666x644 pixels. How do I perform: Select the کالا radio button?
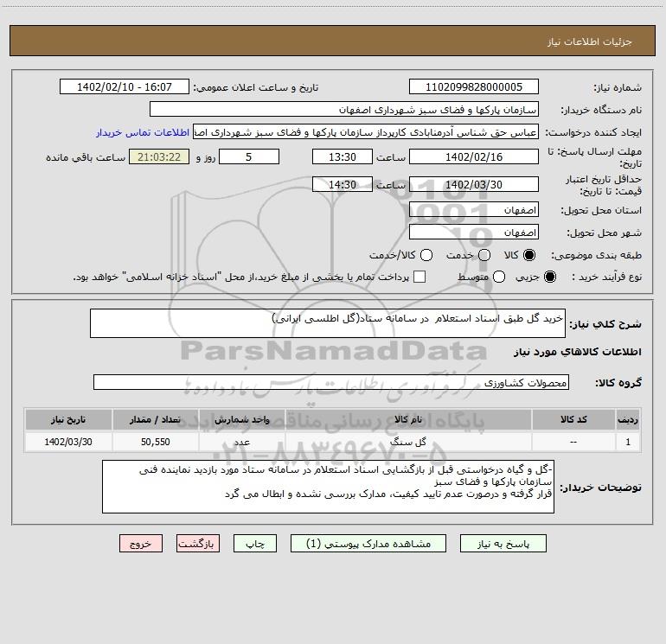pyautogui.click(x=529, y=255)
